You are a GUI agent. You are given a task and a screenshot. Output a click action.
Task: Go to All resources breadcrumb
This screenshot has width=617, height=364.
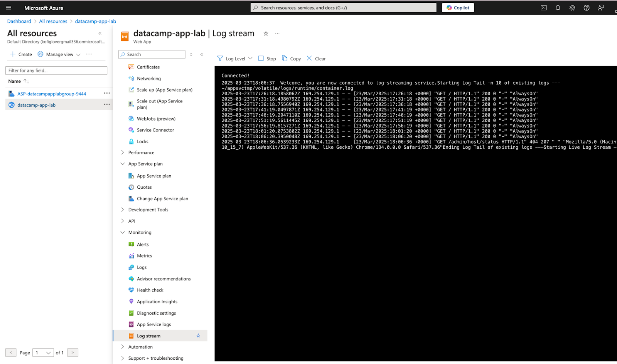tap(53, 22)
